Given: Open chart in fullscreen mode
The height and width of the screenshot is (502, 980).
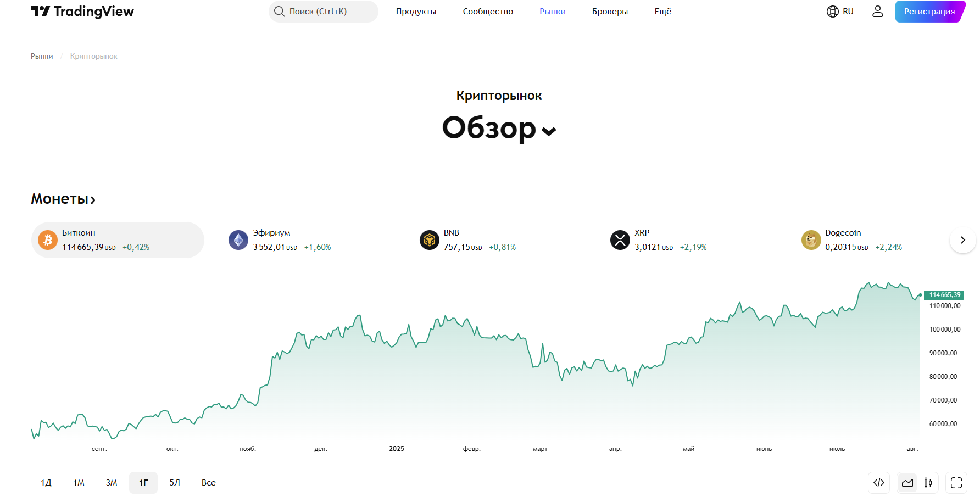Looking at the screenshot, I should [956, 483].
